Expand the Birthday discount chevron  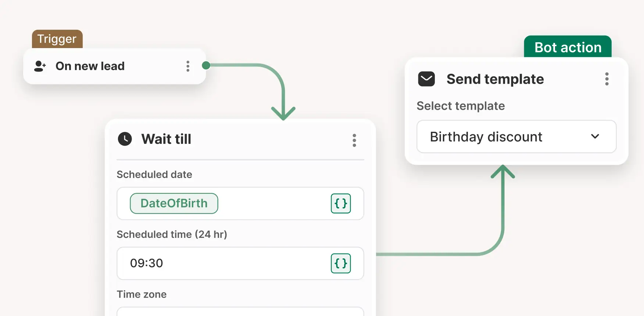click(x=595, y=137)
